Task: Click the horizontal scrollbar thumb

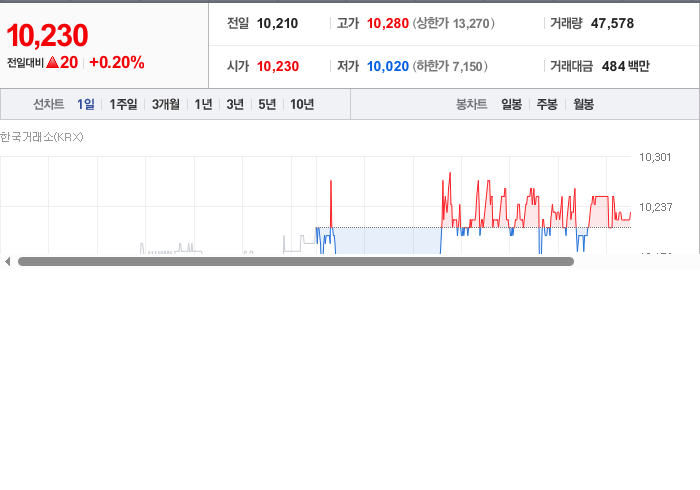Action: point(296,262)
